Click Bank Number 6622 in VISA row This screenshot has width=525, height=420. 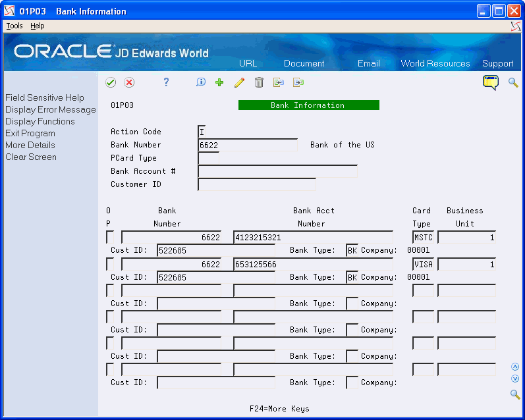tap(171, 265)
